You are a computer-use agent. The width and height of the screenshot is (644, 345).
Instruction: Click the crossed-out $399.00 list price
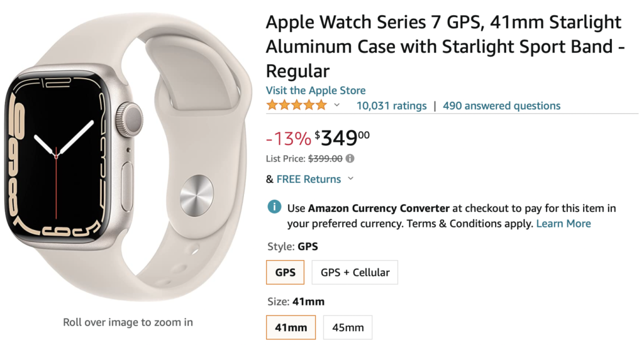325,159
